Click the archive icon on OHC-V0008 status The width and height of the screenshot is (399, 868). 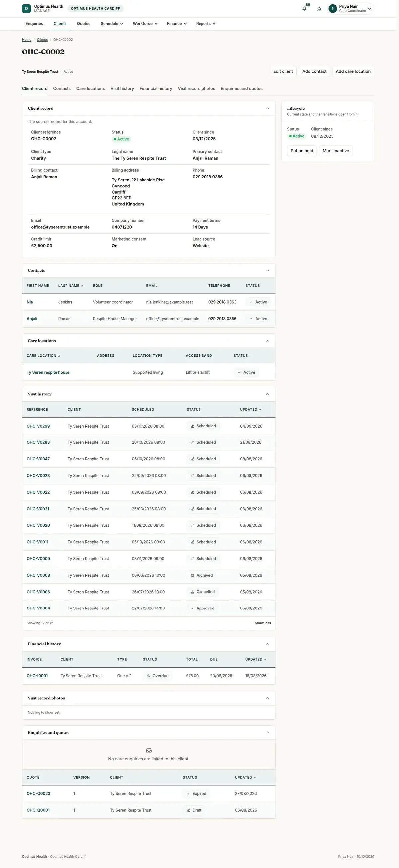click(x=192, y=575)
